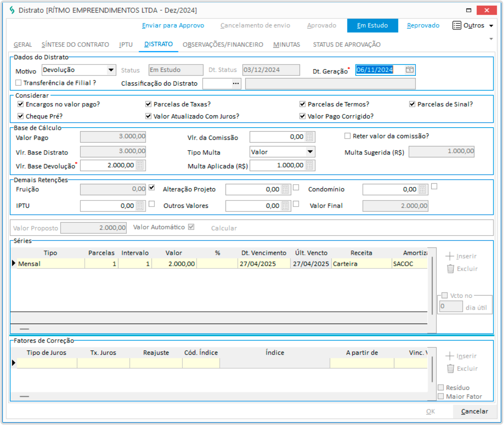Screen dimensions: 504x425
Task: Open calculator for Multa Aplicada field
Action: [x=310, y=165]
